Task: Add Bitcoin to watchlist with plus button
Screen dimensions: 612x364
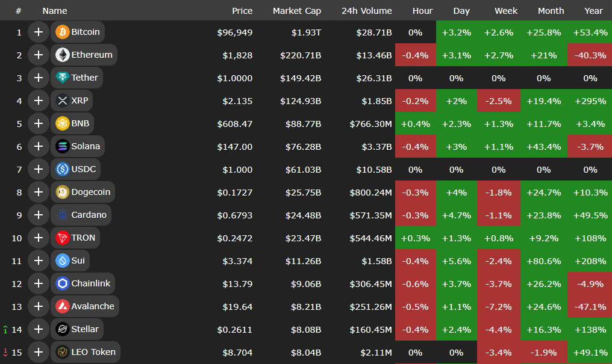Action: (39, 32)
